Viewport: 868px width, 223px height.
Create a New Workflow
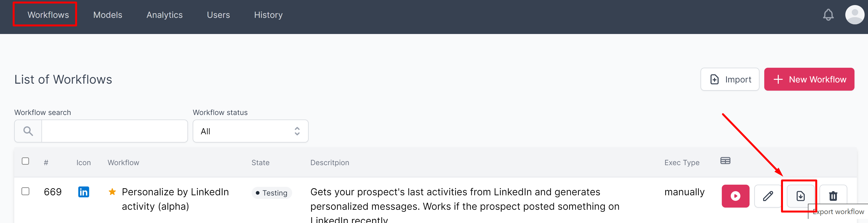tap(809, 79)
